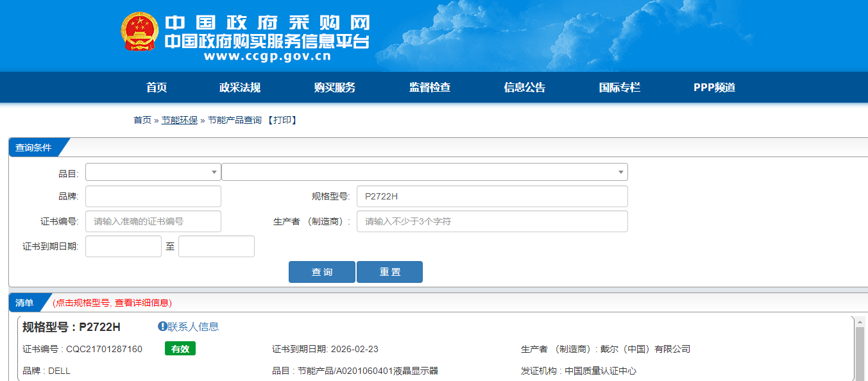Click the 重置 reset button
This screenshot has height=381, width=868.
tap(389, 272)
